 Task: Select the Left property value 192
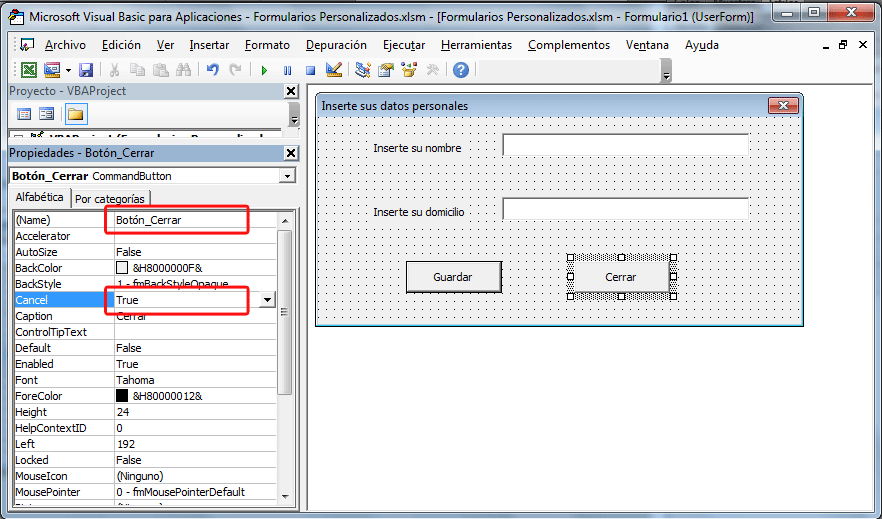coord(195,444)
